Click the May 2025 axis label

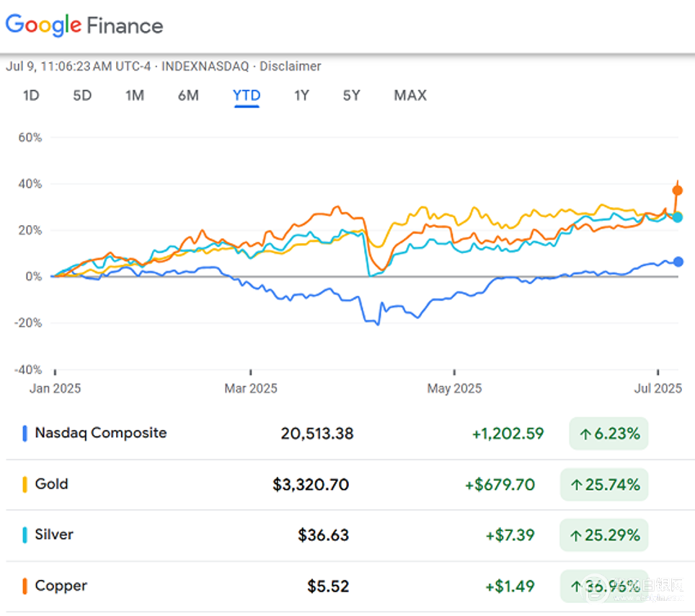pos(454,389)
